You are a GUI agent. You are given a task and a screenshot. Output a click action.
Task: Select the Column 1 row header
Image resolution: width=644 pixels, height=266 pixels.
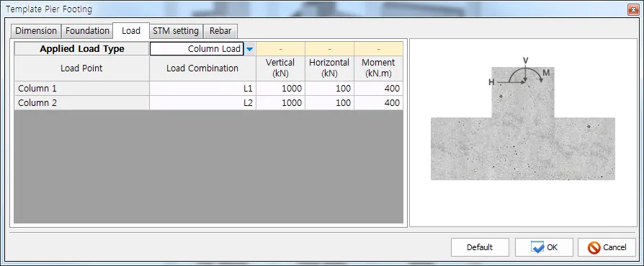tap(82, 89)
